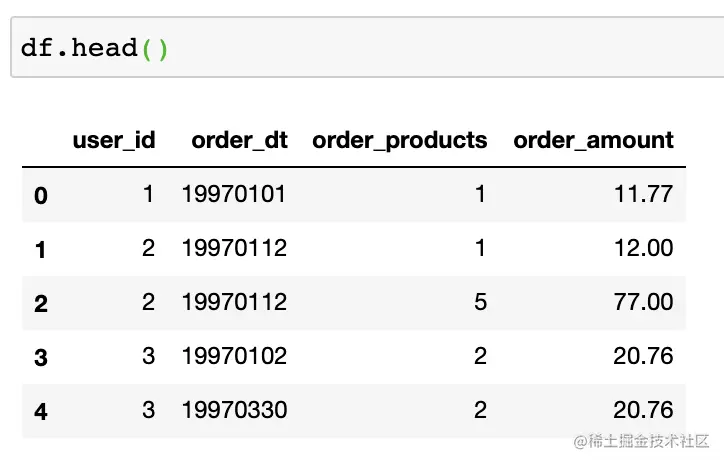Select the order date 19970101 cell
Viewport: 724px width, 464px height.
(x=234, y=194)
